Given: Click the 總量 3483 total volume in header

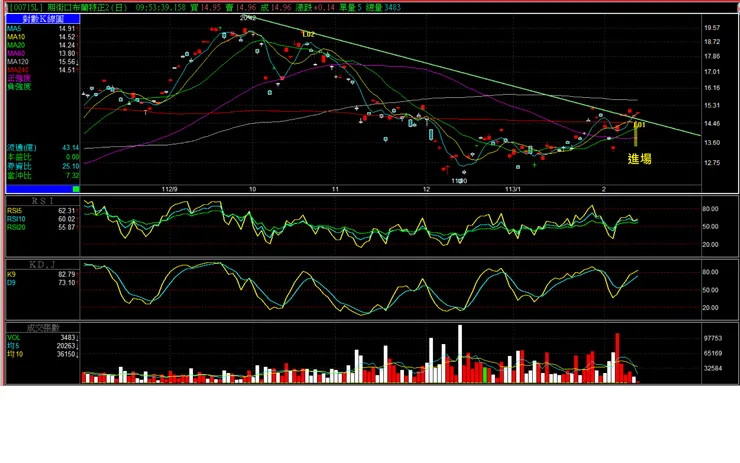Looking at the screenshot, I should point(383,8).
